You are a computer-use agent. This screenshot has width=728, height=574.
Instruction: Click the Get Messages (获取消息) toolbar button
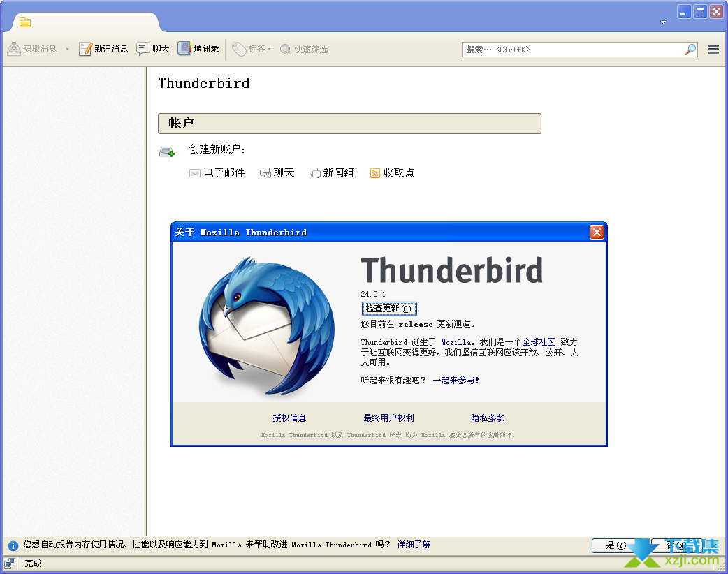[x=32, y=49]
